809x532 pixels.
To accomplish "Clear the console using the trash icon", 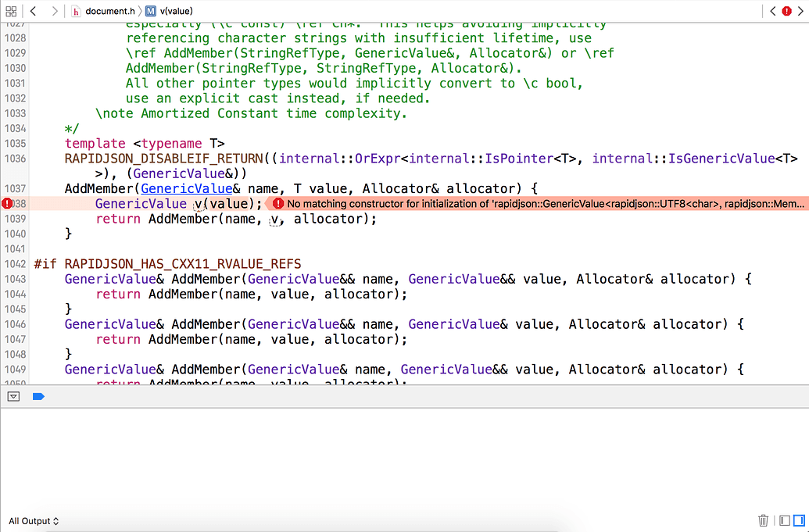I will 763,520.
